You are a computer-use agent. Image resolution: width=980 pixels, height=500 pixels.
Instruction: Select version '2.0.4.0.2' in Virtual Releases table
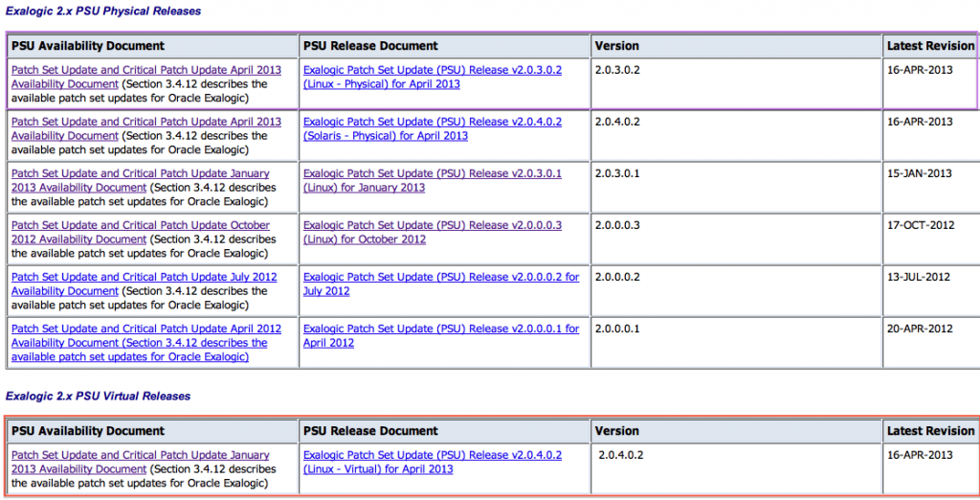620,455
